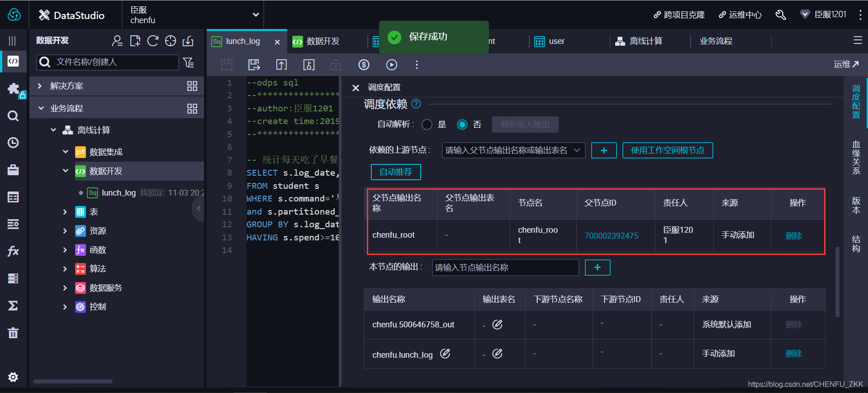This screenshot has height=393, width=868.
Task: Open 运维中心 link in top bar
Action: point(740,15)
